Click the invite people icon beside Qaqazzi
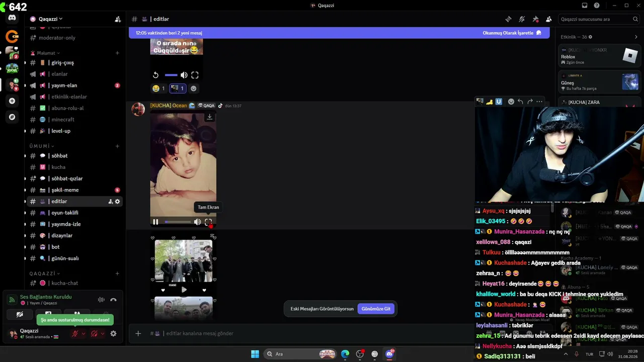Viewport: 644px width, 362px height. [118, 19]
